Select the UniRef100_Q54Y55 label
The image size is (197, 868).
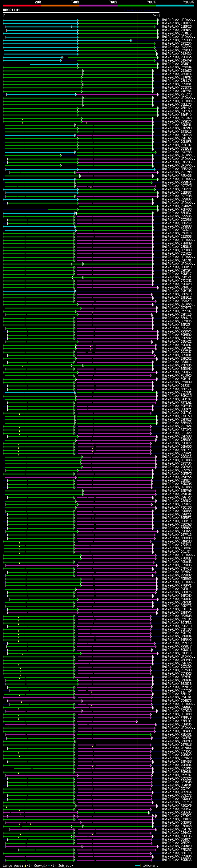pyautogui.click(x=177, y=477)
